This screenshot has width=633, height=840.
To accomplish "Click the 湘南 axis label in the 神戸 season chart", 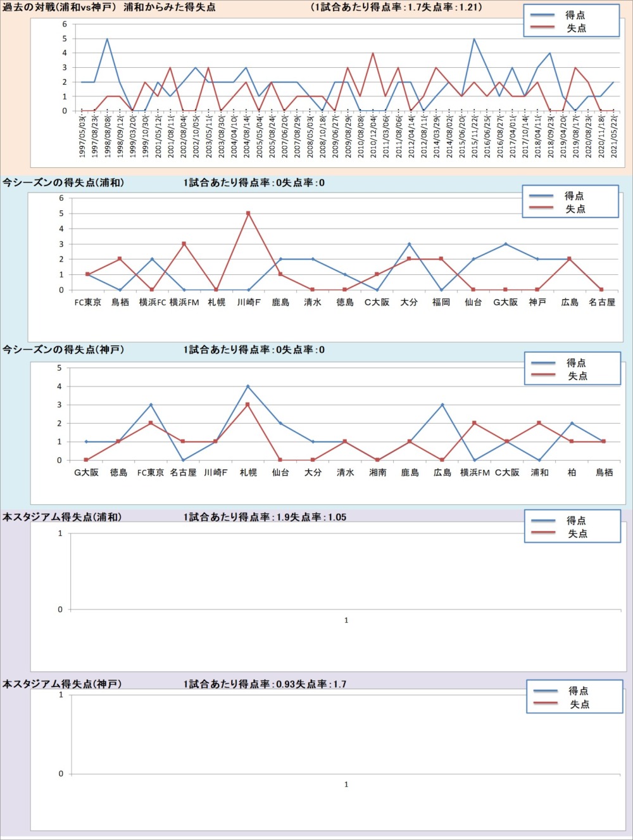I will (x=377, y=473).
